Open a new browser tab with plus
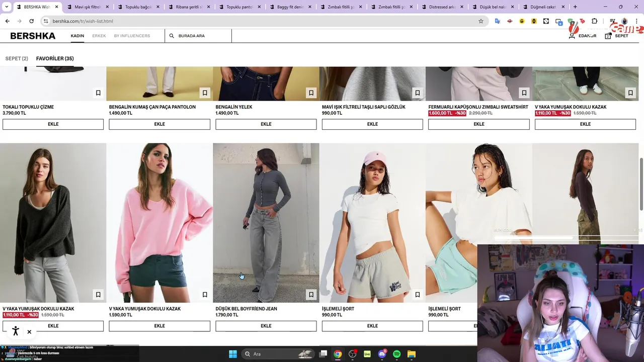 pyautogui.click(x=575, y=7)
